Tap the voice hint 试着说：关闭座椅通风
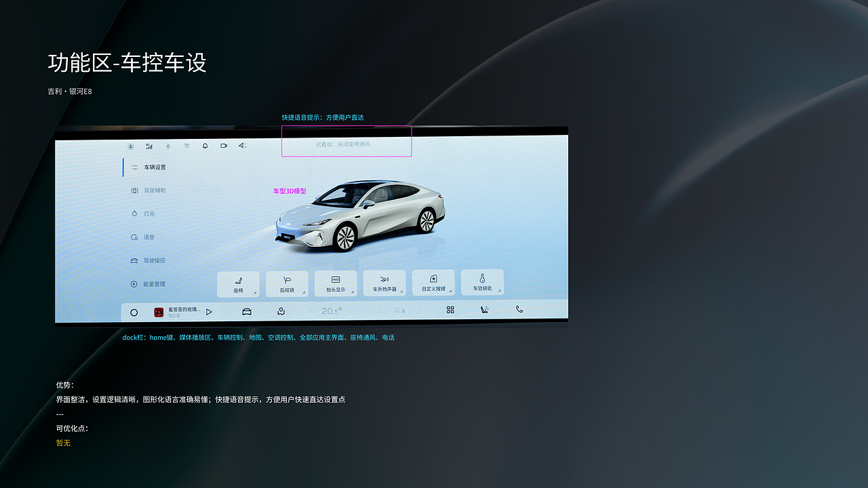Viewport: 868px width, 488px height. click(343, 144)
